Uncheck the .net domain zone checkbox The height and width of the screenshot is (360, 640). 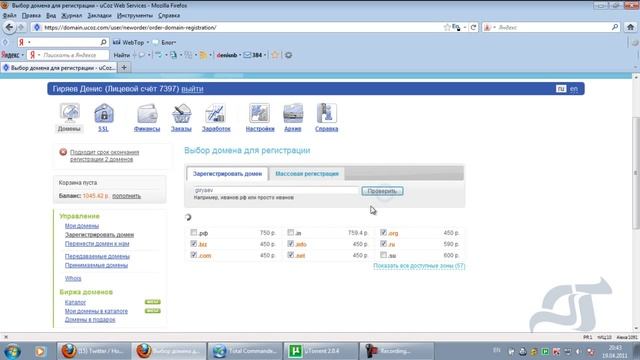[x=291, y=255]
